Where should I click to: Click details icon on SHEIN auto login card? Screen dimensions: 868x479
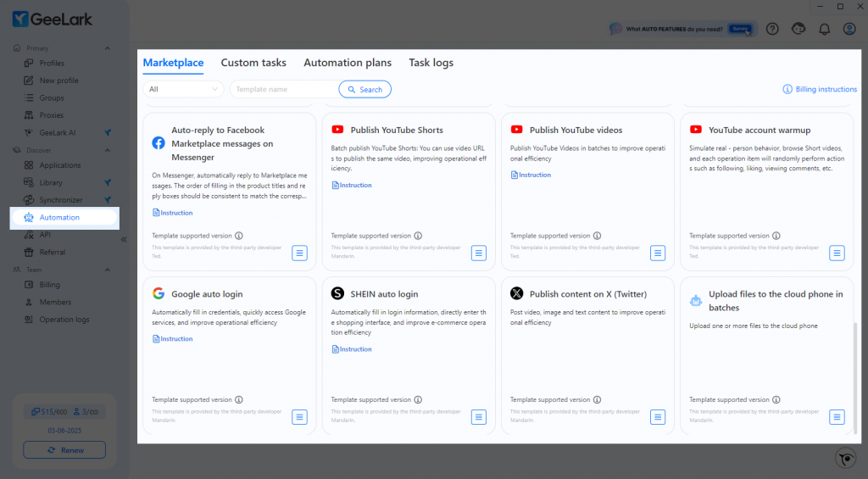tap(479, 417)
